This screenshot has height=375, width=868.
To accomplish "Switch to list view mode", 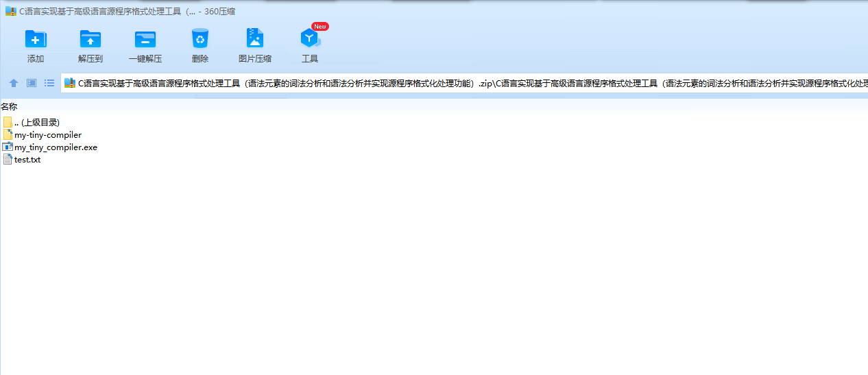I will 49,83.
